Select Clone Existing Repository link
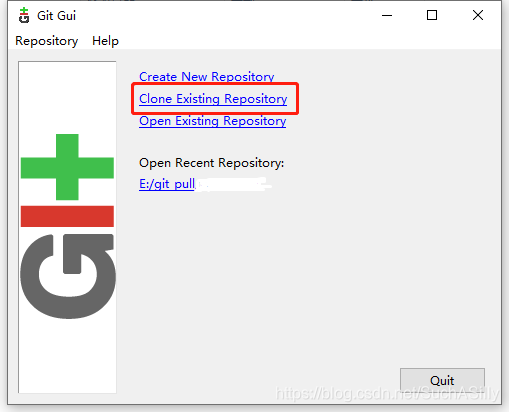This screenshot has width=509, height=412. point(213,99)
